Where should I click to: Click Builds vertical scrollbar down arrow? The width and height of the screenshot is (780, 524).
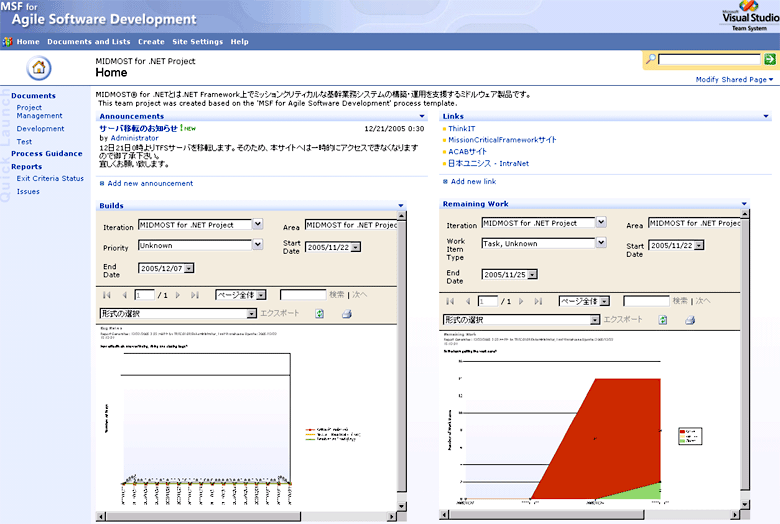click(x=402, y=507)
